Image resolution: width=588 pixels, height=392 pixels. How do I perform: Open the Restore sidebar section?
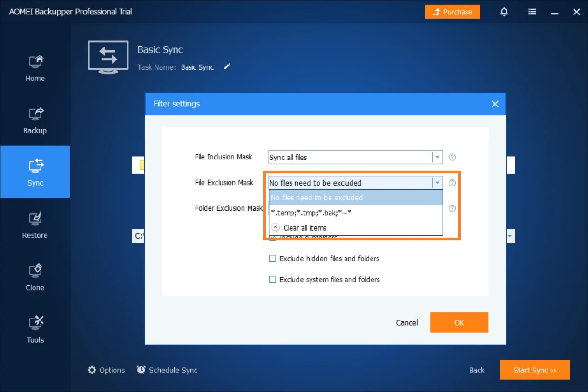(x=35, y=225)
